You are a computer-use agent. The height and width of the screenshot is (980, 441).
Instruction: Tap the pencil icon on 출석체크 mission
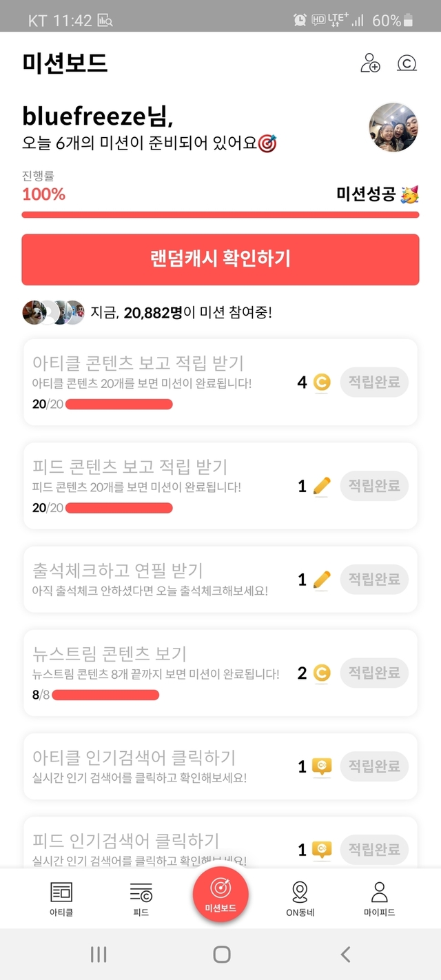(x=322, y=580)
